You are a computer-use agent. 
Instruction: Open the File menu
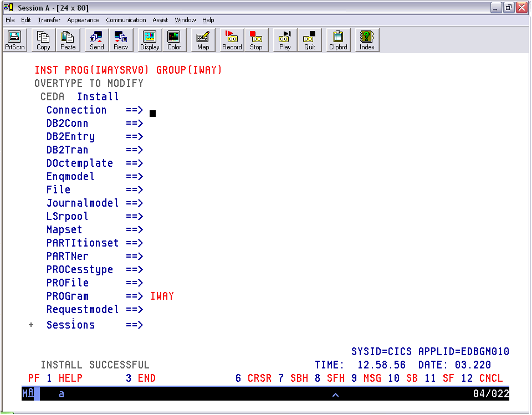click(10, 20)
